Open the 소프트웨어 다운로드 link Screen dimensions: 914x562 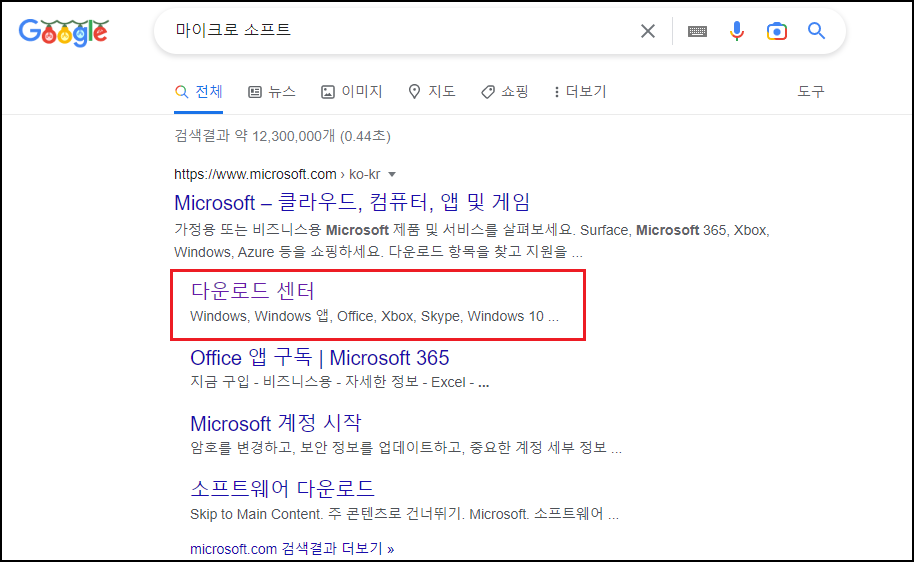pos(282,489)
